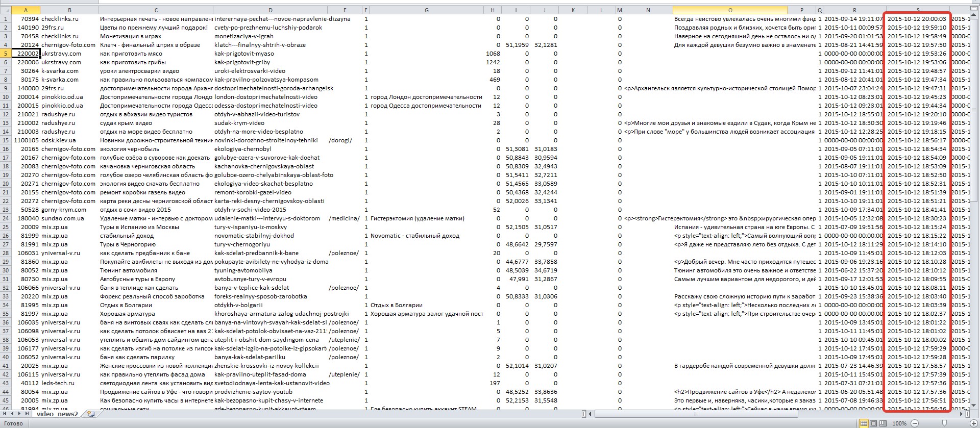Select row 24 header
This screenshot has height=428, width=980.
[6, 218]
